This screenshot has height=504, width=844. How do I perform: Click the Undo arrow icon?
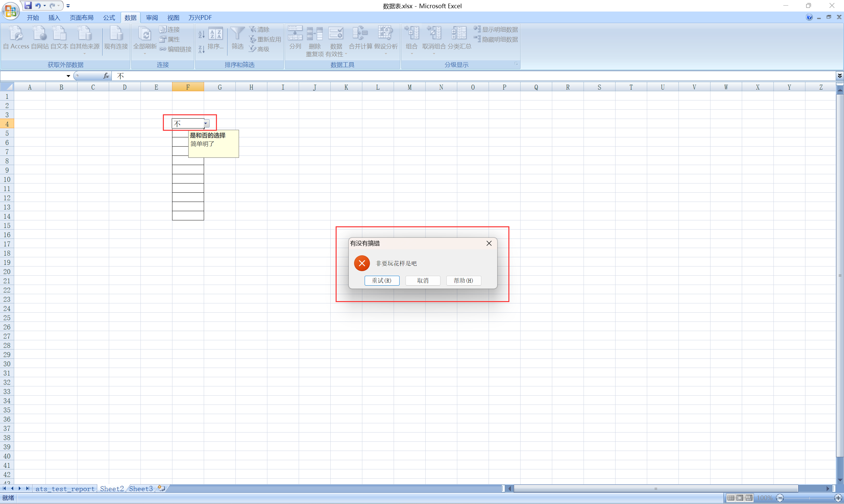(x=38, y=5)
